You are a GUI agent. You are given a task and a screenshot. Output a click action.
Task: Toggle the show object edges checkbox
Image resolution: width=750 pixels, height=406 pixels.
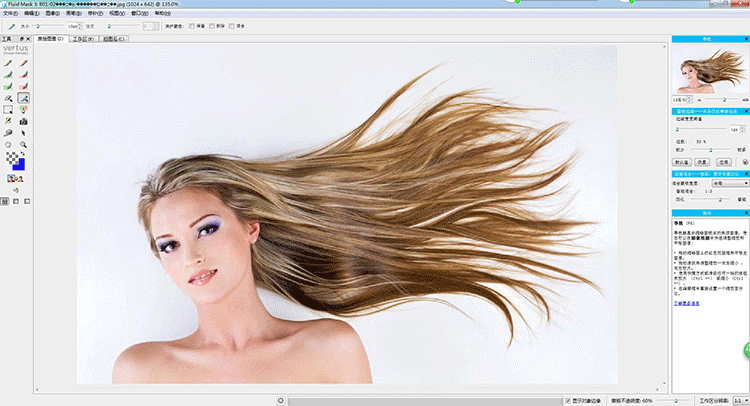[x=568, y=398]
